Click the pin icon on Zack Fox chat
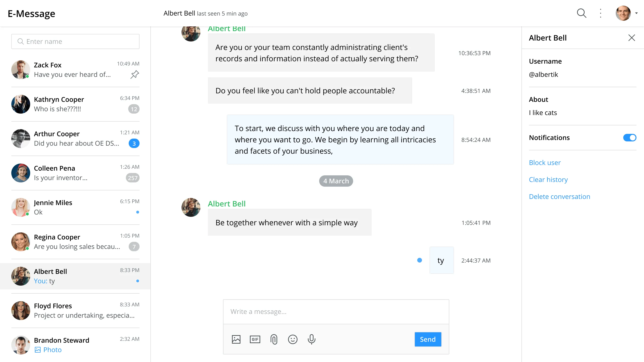The height and width of the screenshot is (362, 644). (x=135, y=74)
